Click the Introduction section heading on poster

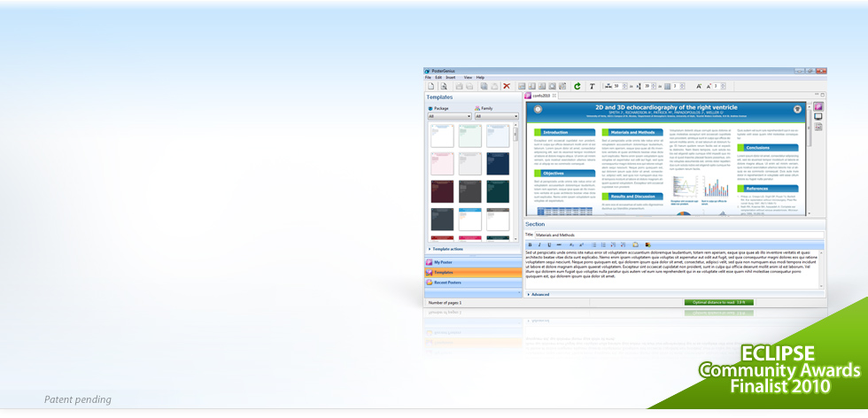(565, 132)
